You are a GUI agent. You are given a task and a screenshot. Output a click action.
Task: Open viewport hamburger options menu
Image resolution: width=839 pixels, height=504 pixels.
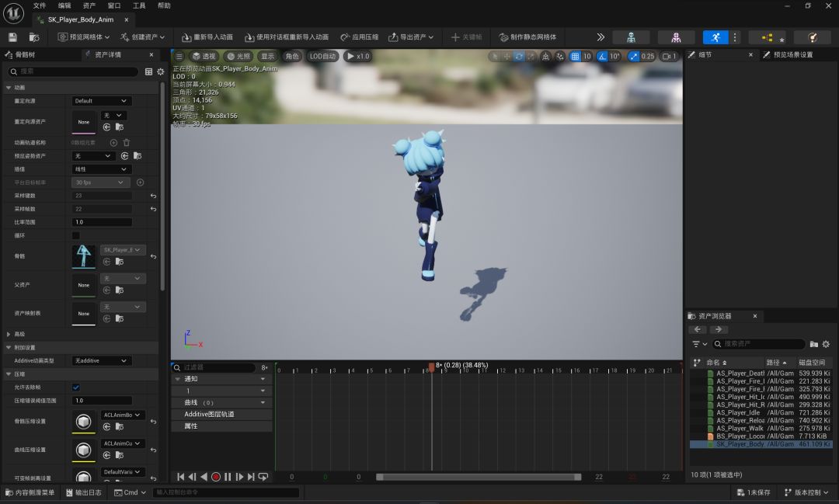pos(179,56)
